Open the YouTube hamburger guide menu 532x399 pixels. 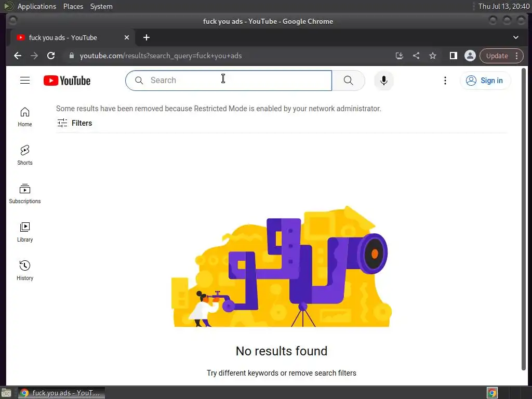[25, 81]
